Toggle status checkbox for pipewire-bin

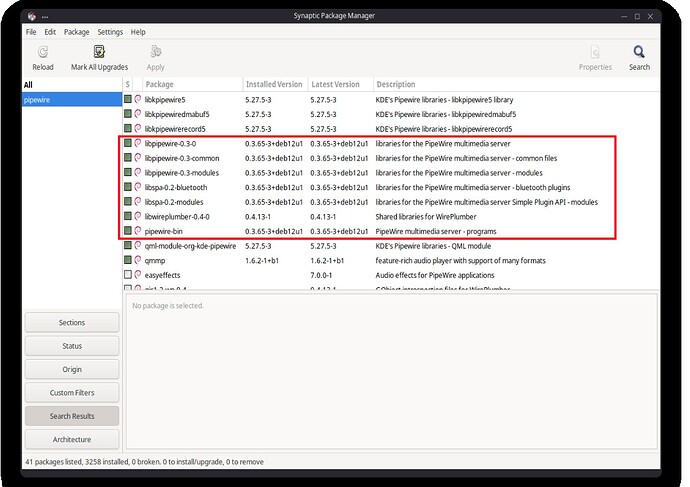pyautogui.click(x=128, y=231)
